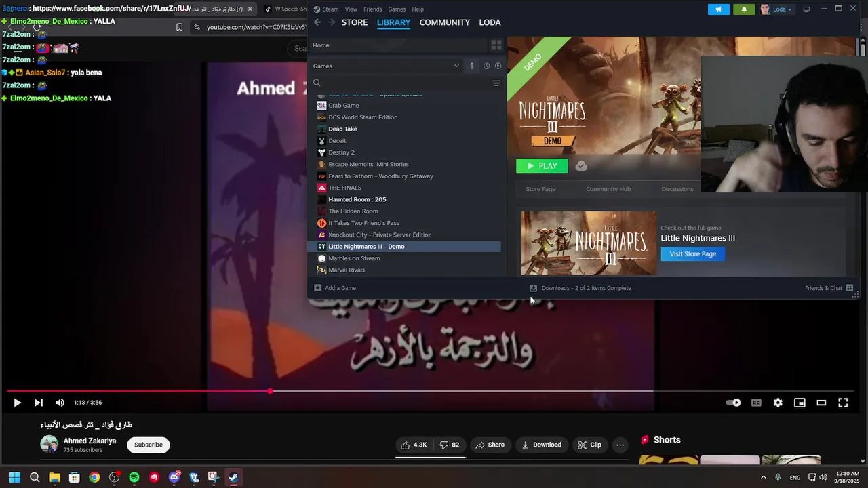Show recently played games via the clock icon
The width and height of the screenshot is (868, 488).
point(486,66)
